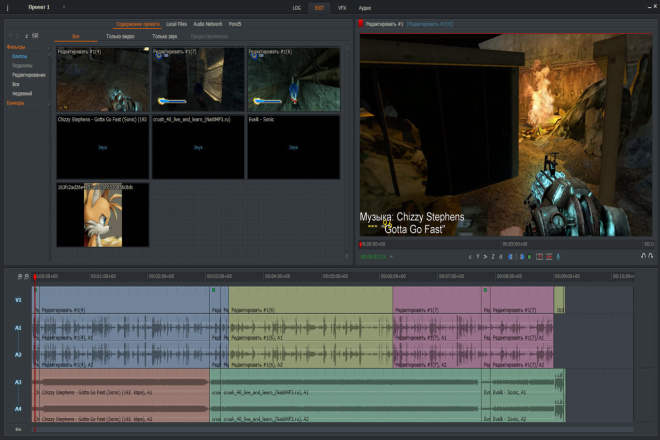Select the [Редактировать #1(4)] viewer tab
This screenshot has width=660, height=440.
[430, 24]
